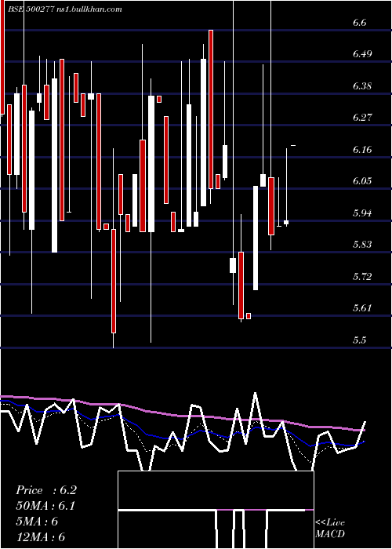Click the 5.94 price axis label
The image size is (392, 549).
coord(362,213)
